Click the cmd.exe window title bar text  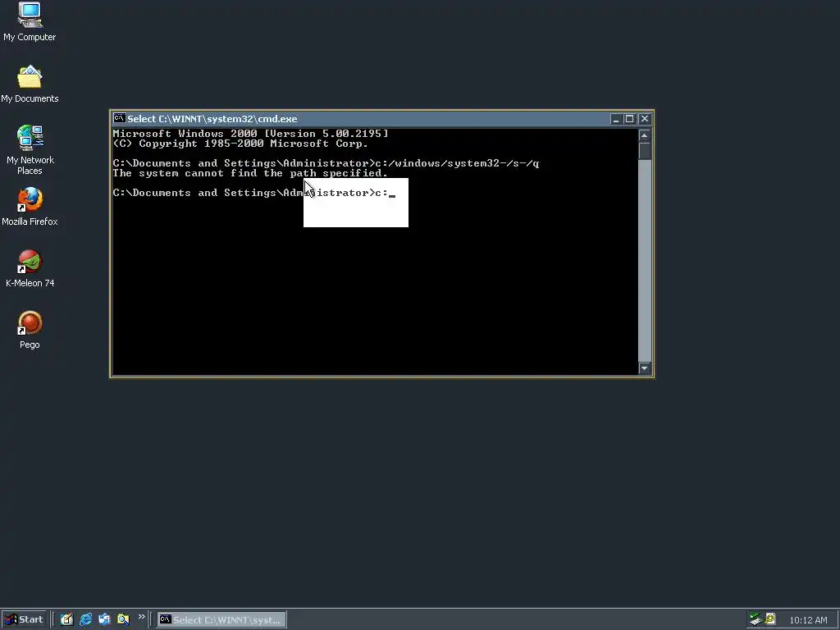(212, 119)
